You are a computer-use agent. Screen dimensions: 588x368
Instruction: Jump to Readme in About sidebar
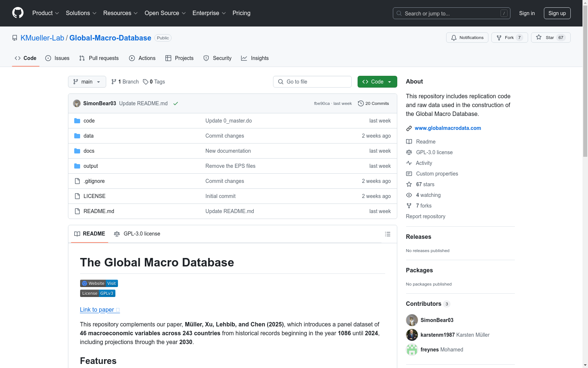pyautogui.click(x=421, y=142)
